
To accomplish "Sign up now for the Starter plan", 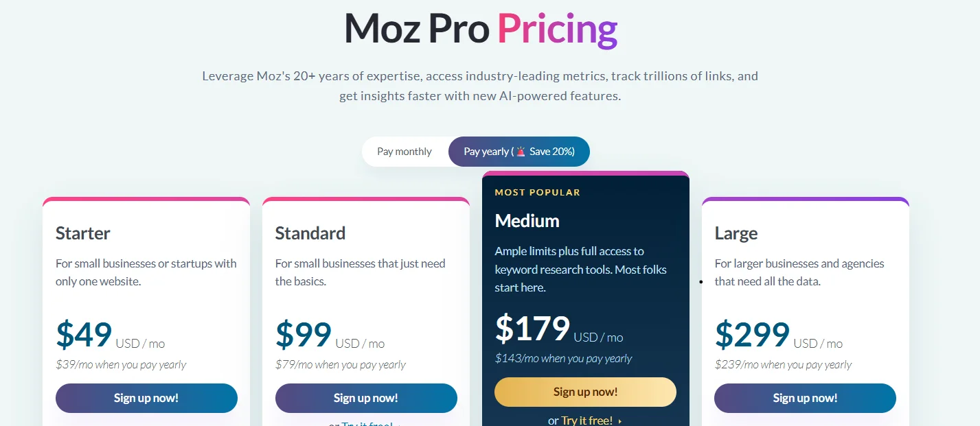I will (x=146, y=398).
